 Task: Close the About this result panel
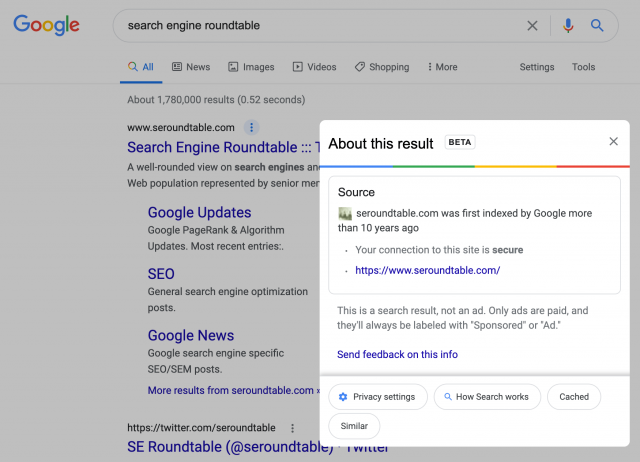click(613, 141)
